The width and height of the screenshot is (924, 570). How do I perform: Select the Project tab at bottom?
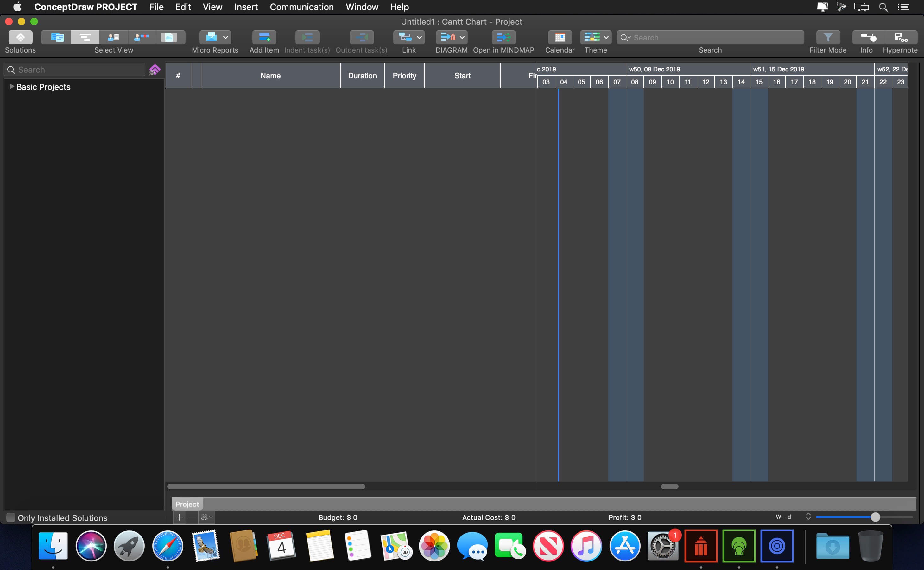(187, 504)
